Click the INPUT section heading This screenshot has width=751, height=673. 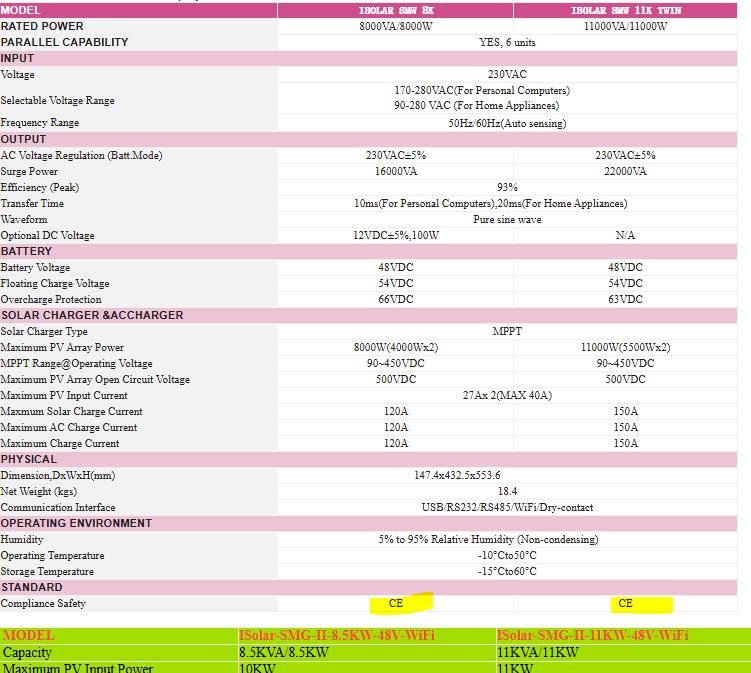point(17,58)
